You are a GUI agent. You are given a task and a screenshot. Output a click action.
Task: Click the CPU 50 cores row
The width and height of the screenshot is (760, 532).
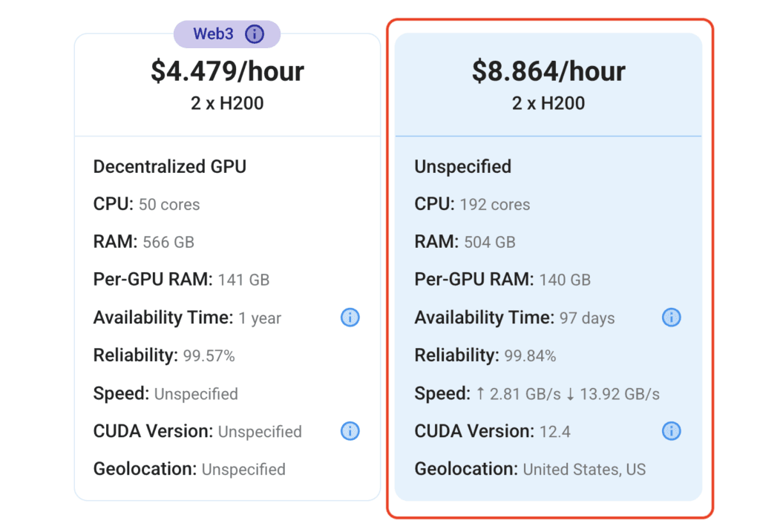point(146,204)
